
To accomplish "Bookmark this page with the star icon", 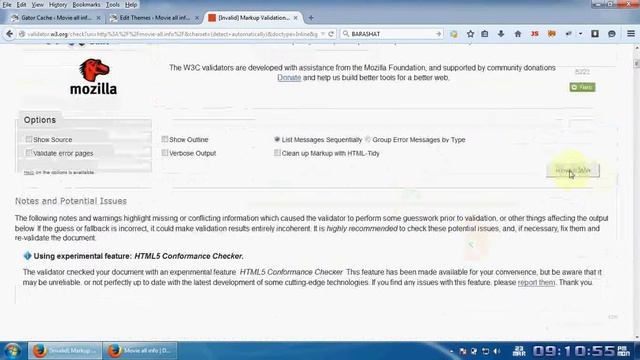I will (470, 34).
